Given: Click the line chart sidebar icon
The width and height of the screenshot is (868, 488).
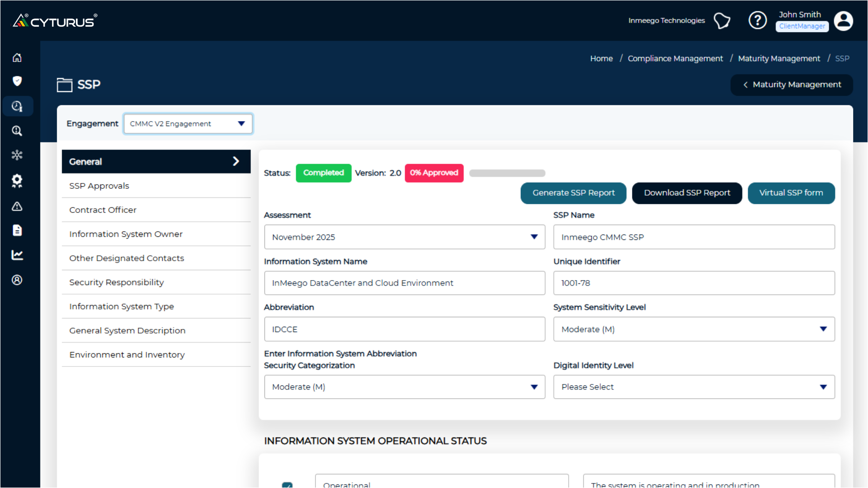Looking at the screenshot, I should (17, 255).
